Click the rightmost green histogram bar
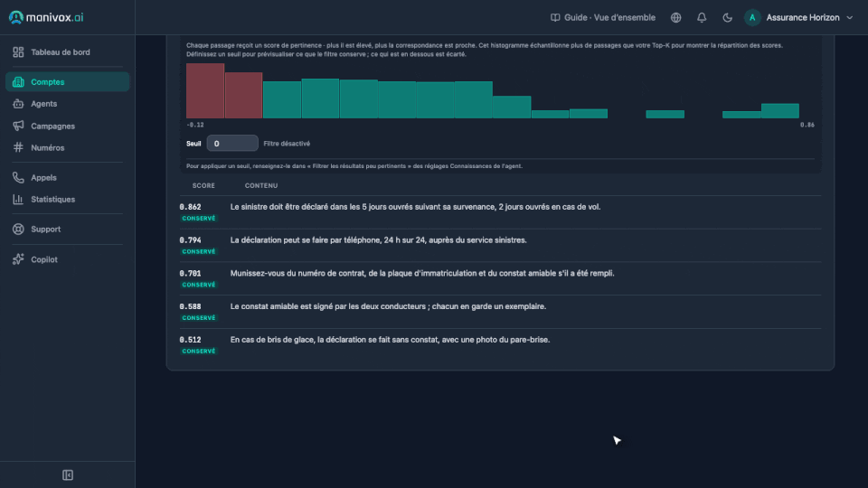Screen dimensions: 868x488 tap(780, 110)
